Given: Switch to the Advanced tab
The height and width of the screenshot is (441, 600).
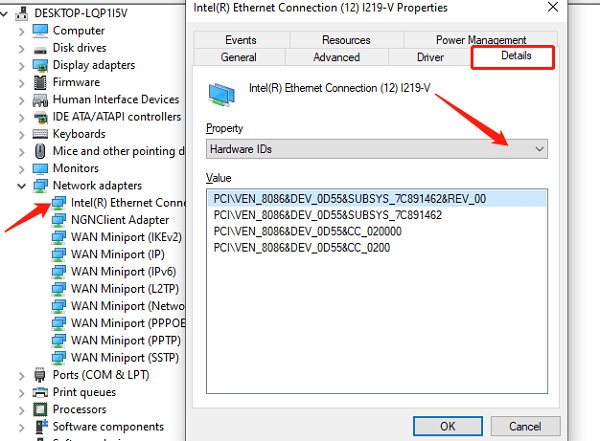Looking at the screenshot, I should coord(336,57).
